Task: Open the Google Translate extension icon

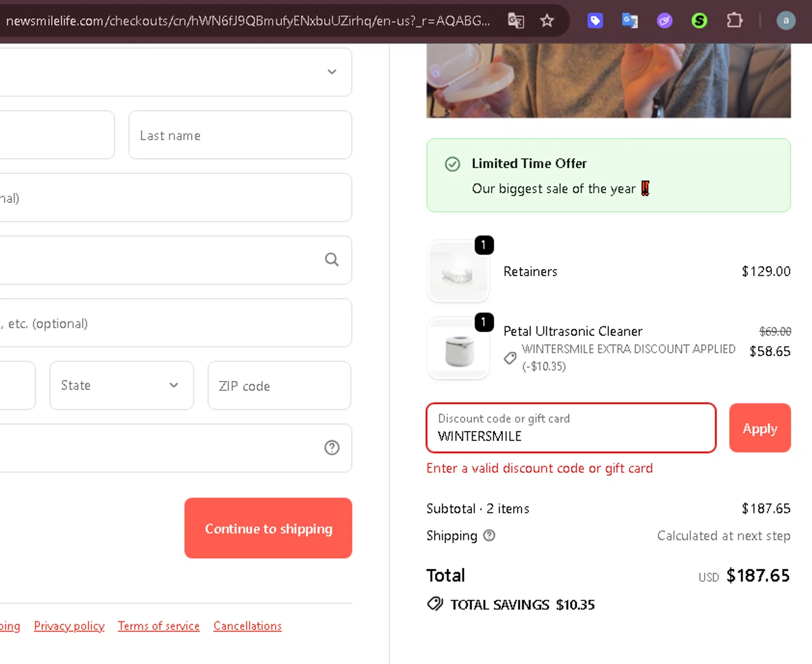Action: pyautogui.click(x=630, y=21)
